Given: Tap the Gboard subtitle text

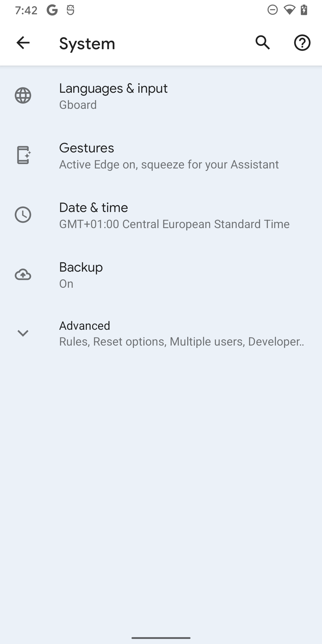Looking at the screenshot, I should click(78, 105).
